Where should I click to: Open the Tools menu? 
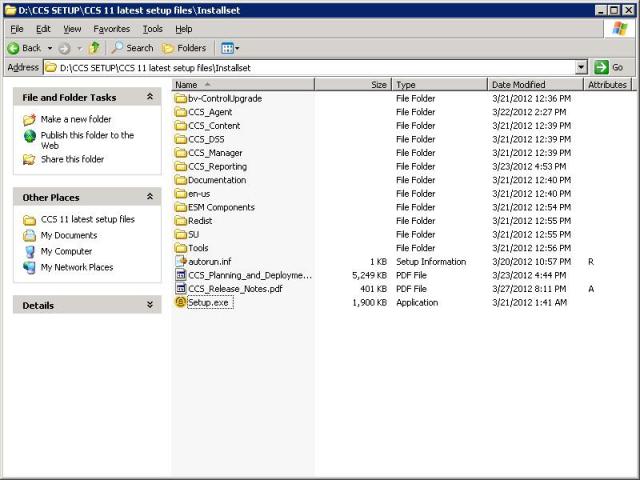153,29
